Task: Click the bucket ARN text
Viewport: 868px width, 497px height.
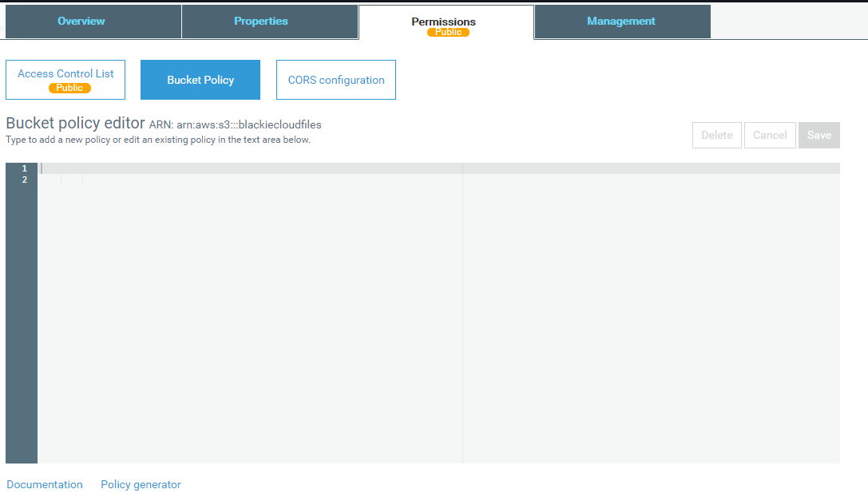Action: [x=236, y=124]
